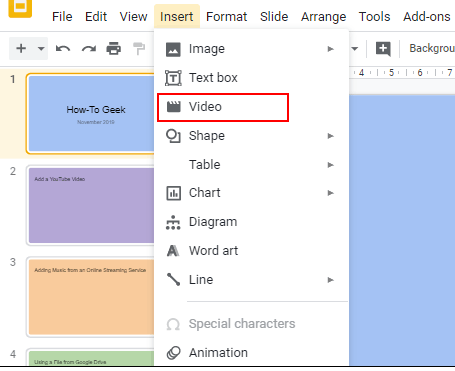Click the Shape icon

coord(173,136)
